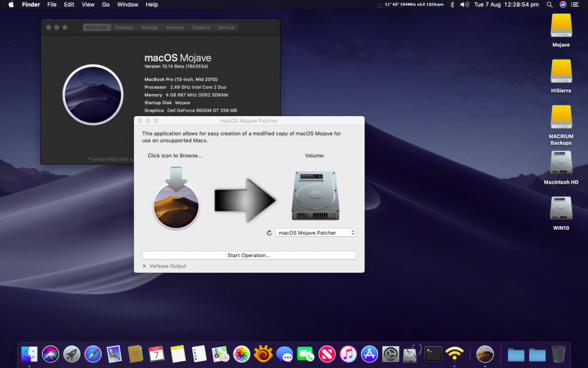Open the Service tab in About This Mac
This screenshot has width=588, height=368.
[x=226, y=28]
